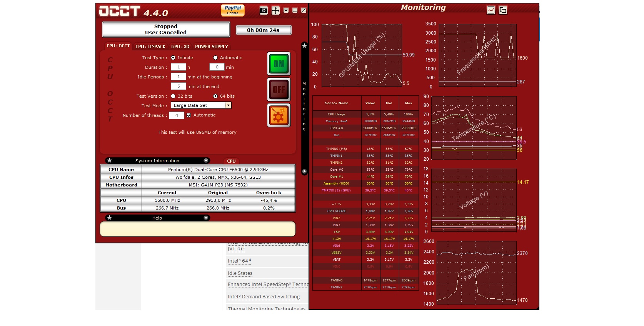This screenshot has width=644, height=326.
Task: Choose the 32 bits test version
Action: coord(173,96)
